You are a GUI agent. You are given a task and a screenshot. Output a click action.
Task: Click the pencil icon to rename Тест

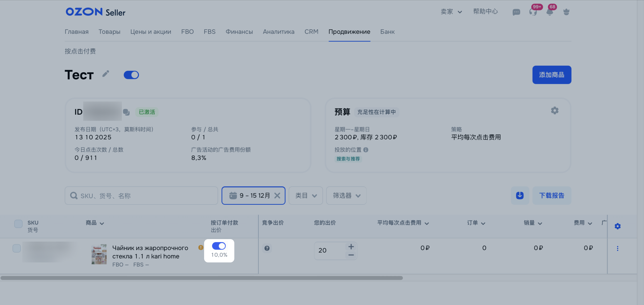pos(106,74)
